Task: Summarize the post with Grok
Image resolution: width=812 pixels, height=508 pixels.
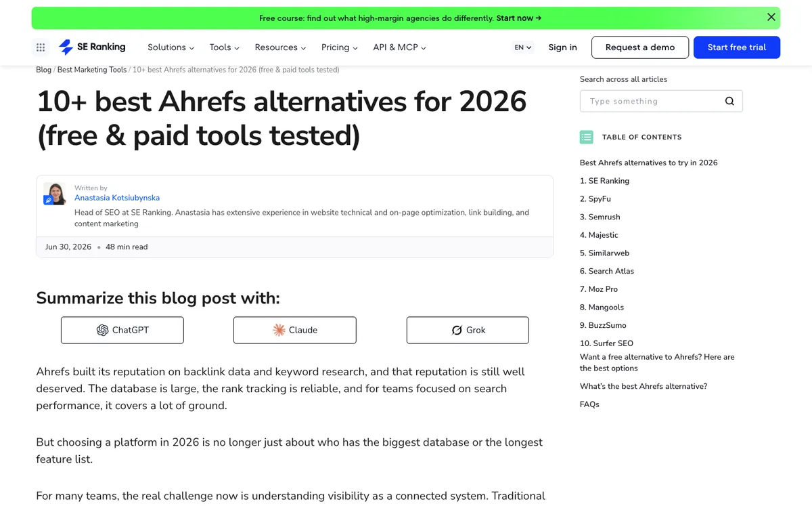Action: click(x=468, y=330)
